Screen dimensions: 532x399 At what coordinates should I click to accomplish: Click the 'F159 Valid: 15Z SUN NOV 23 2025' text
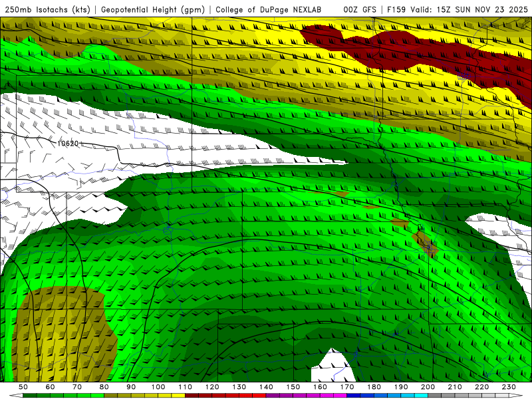coord(458,9)
